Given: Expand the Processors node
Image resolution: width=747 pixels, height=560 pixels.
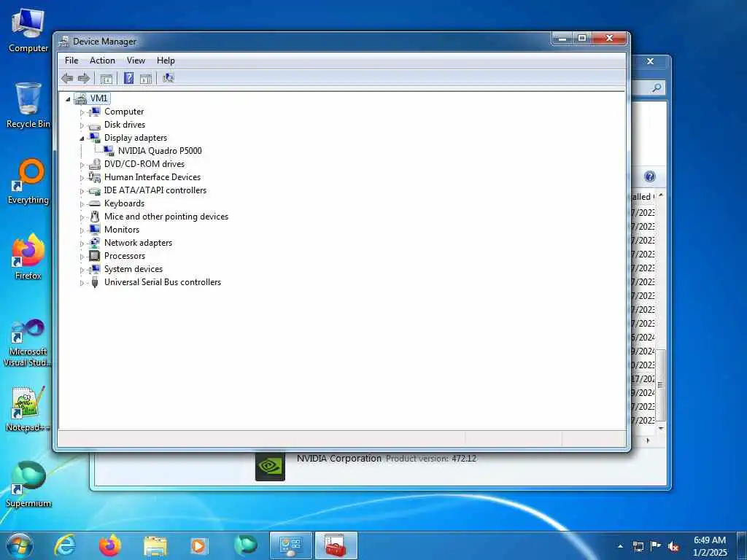Looking at the screenshot, I should click(x=82, y=257).
